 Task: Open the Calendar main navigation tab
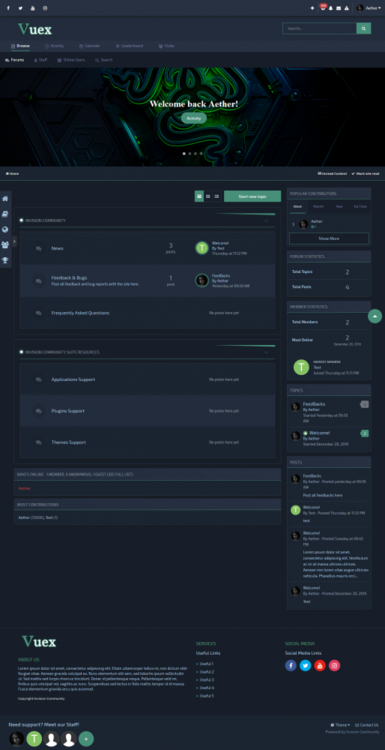pos(90,46)
